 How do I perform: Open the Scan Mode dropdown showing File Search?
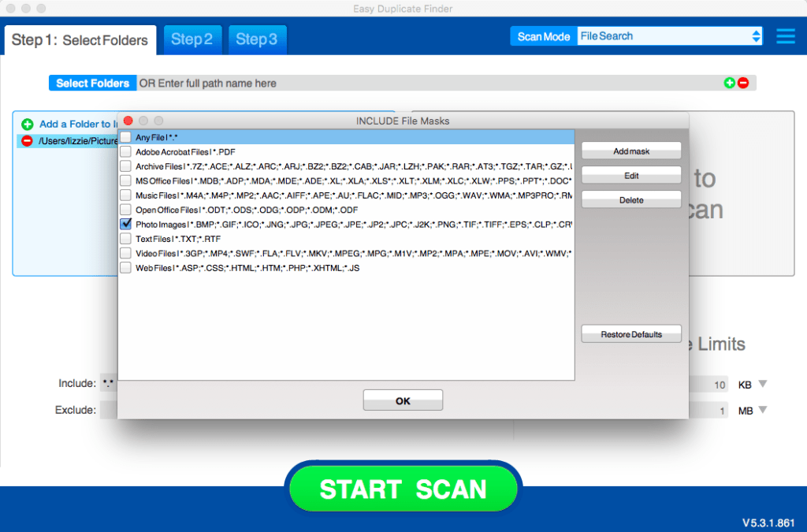pyautogui.click(x=670, y=35)
